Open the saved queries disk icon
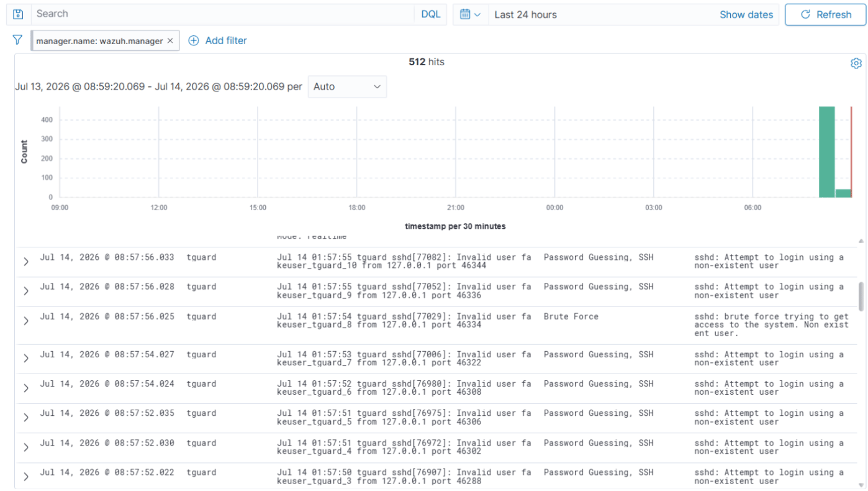 18,14
